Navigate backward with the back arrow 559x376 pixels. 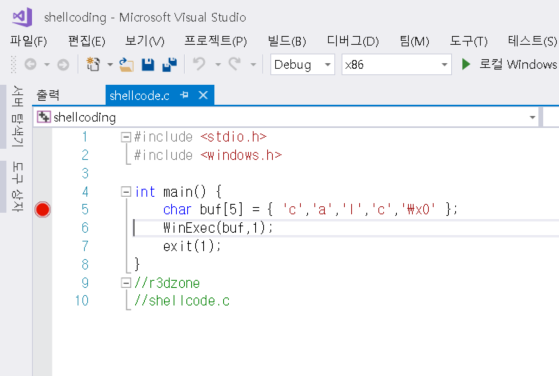point(31,65)
